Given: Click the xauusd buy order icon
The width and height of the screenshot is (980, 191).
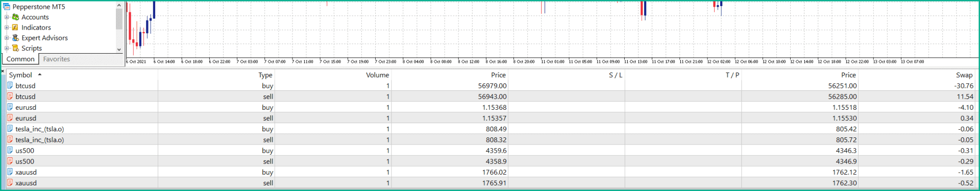Looking at the screenshot, I should click(10, 172).
